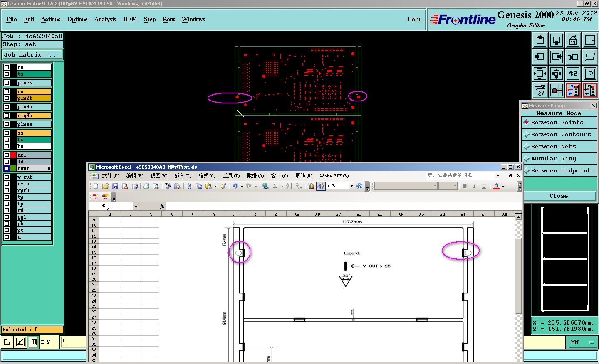599x364 pixels.
Task: Open the font color dropdown arrow
Action: click(x=503, y=186)
